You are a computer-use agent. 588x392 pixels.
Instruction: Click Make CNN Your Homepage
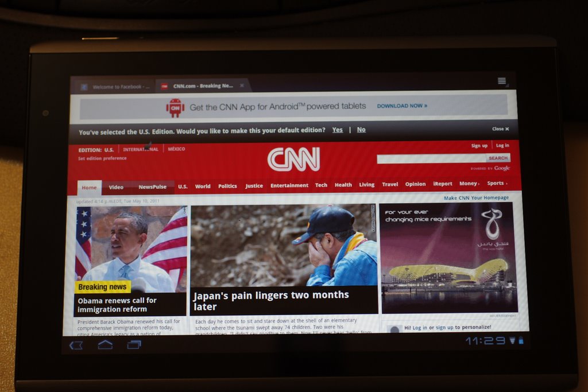click(476, 197)
